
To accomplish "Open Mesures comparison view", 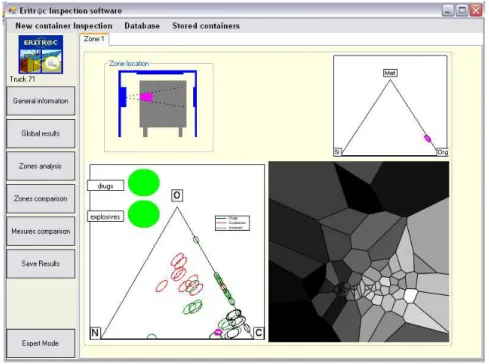I will coord(41,231).
